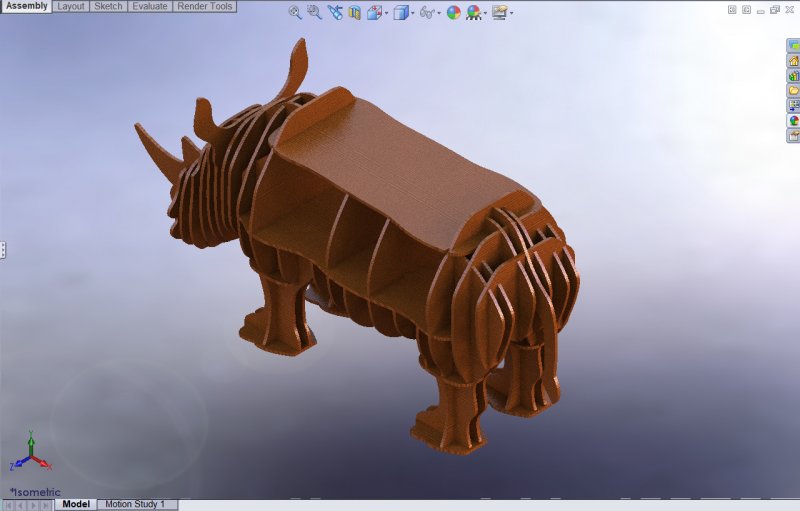
Task: Click the XYZ reference triad
Action: 31,452
